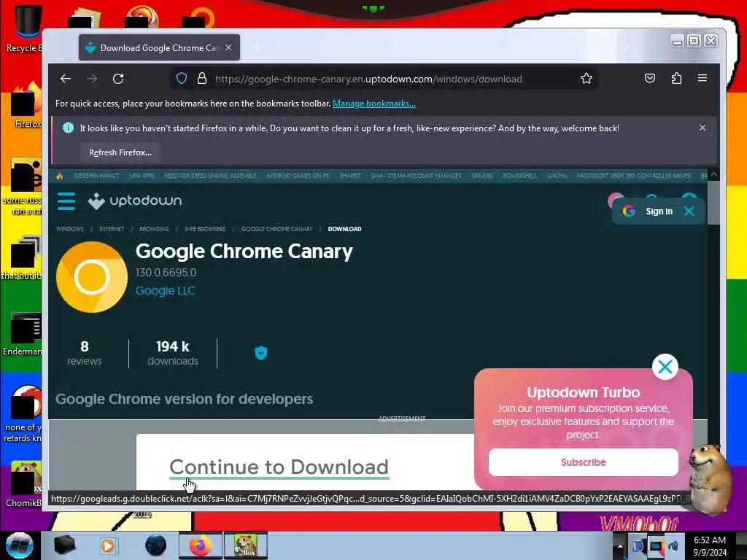Open the media player taskbar icon
The width and height of the screenshot is (747, 560).
tap(108, 545)
